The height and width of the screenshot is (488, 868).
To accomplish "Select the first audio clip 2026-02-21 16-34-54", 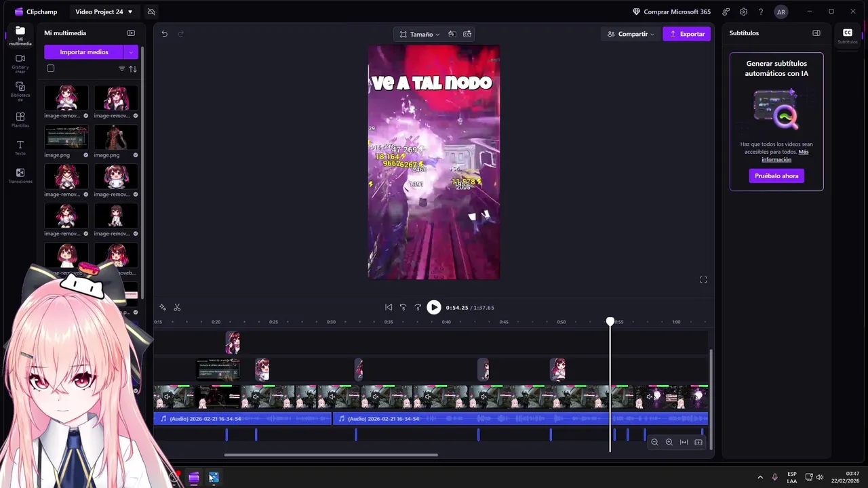I will (x=243, y=419).
